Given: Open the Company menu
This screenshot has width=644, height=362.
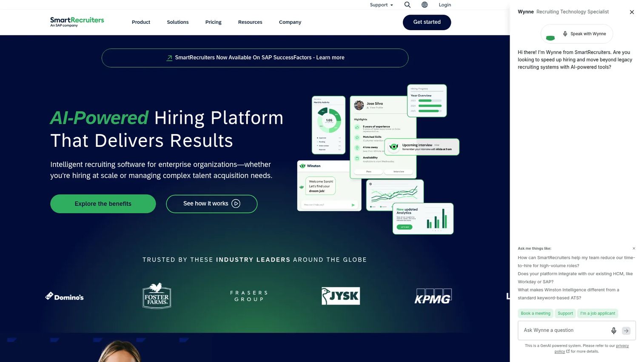Looking at the screenshot, I should 290,22.
